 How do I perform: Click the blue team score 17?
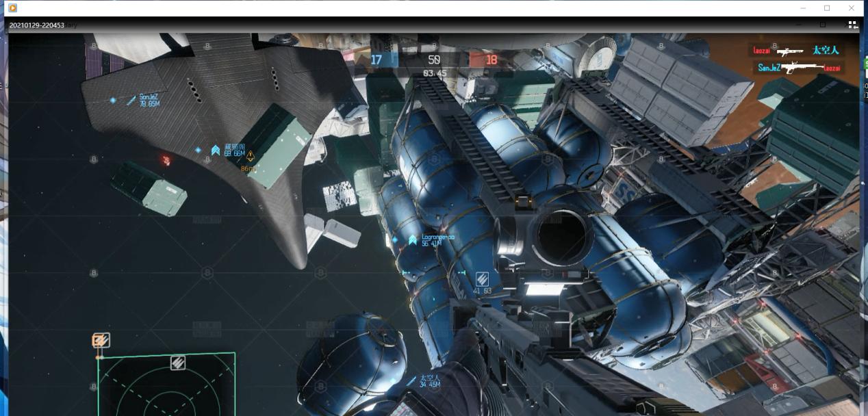coord(376,60)
